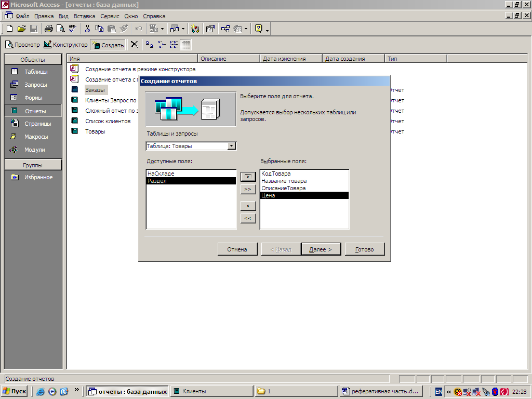Click the Отмена button
The height and width of the screenshot is (399, 532).
click(x=237, y=249)
